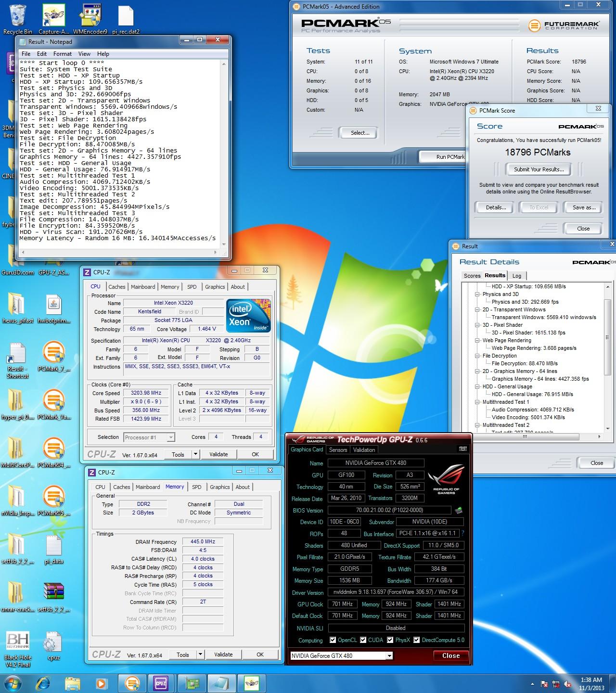Open the Result - Shortcut desktop icon

pos(17,360)
